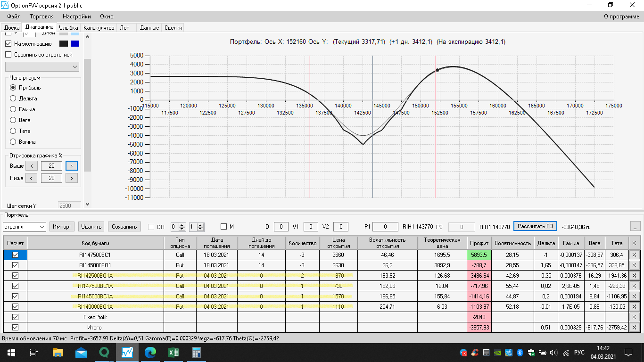Remove the RI145000BO1 position using row X

point(634,265)
